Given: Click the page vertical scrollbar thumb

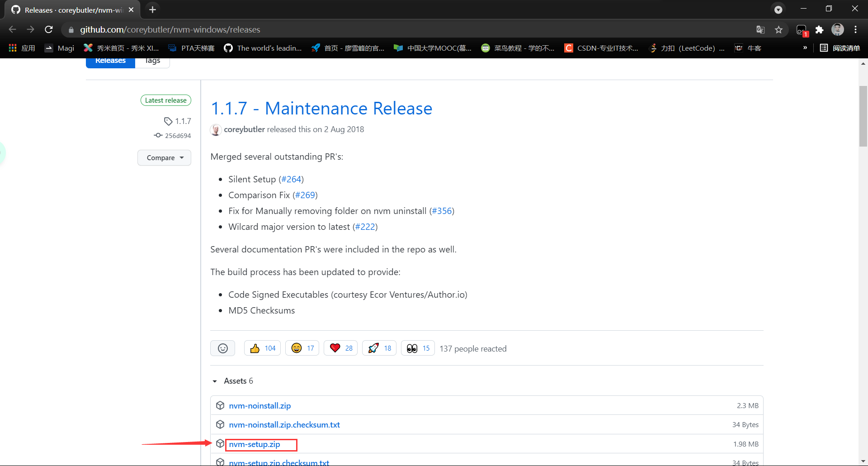Looking at the screenshot, I should coord(863,116).
